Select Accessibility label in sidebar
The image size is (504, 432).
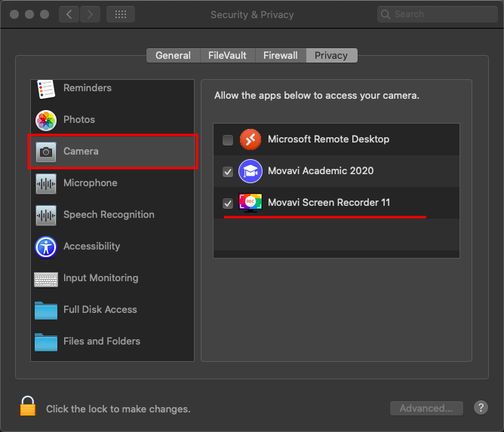[x=91, y=247]
